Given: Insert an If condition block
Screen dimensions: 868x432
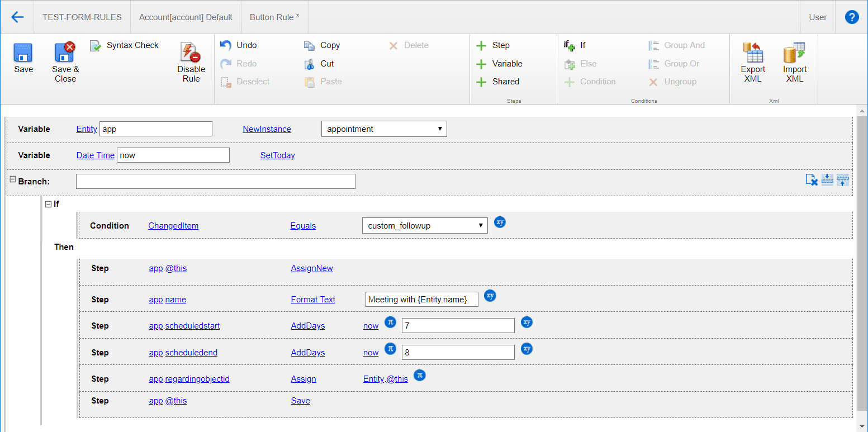Looking at the screenshot, I should tap(575, 45).
